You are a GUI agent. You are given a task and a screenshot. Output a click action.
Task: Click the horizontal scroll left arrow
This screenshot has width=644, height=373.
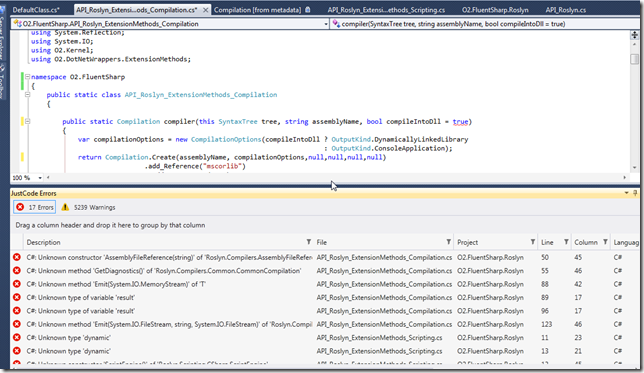[48, 177]
